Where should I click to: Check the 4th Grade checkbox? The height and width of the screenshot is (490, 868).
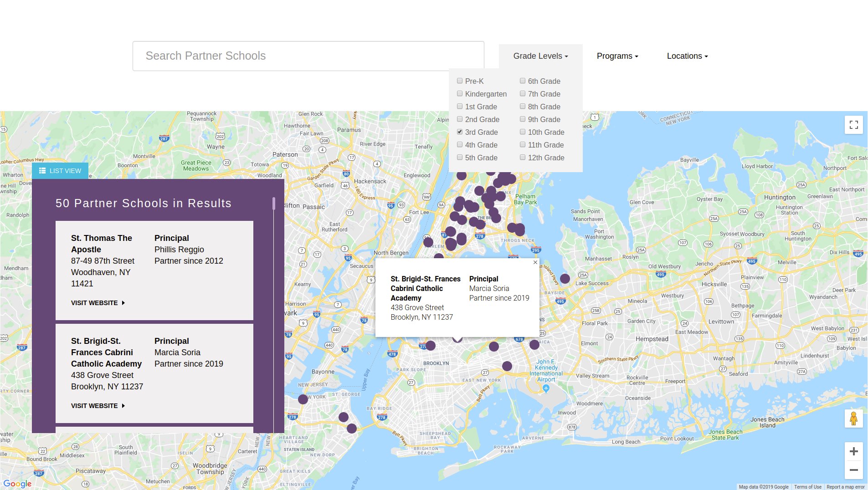[460, 144]
